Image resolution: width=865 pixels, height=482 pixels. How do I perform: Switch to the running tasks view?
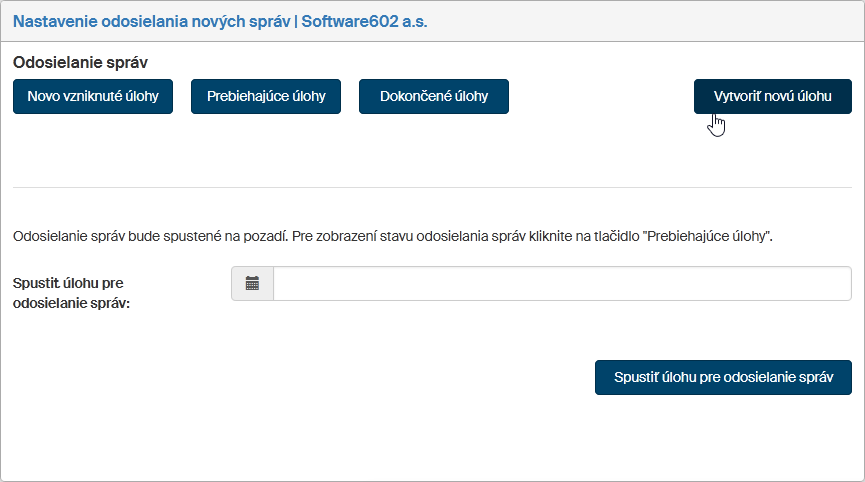click(266, 97)
